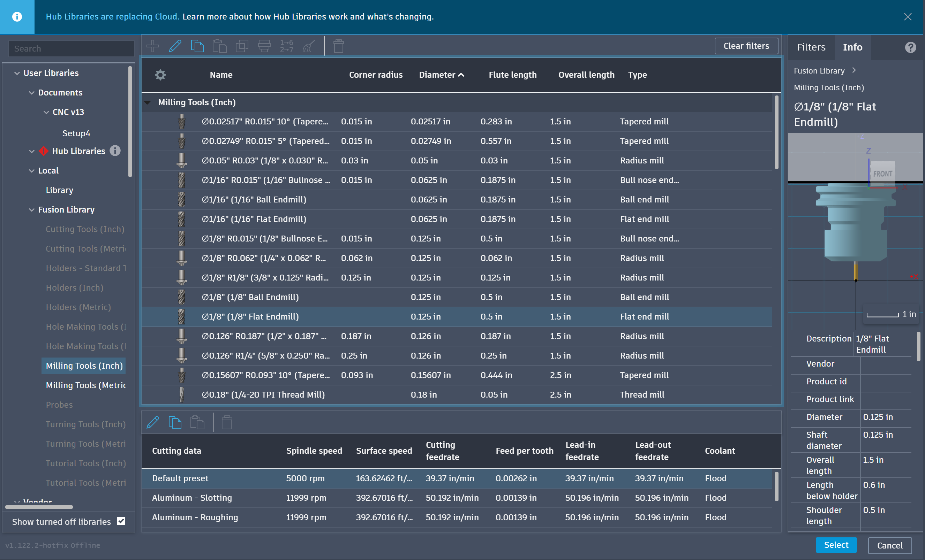The height and width of the screenshot is (560, 925).
Task: Click the edit preset pencil icon in cutting data toolbar
Action: point(153,422)
